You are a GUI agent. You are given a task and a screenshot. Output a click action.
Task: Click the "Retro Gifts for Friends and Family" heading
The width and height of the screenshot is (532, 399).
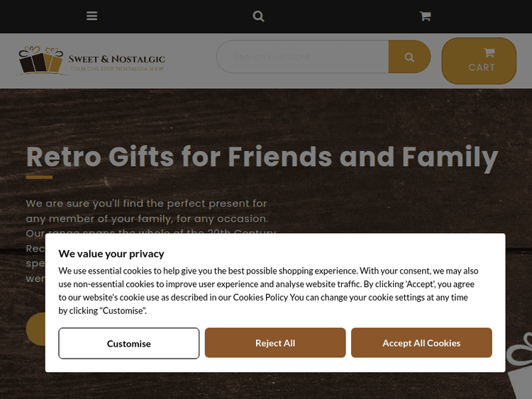(x=262, y=156)
